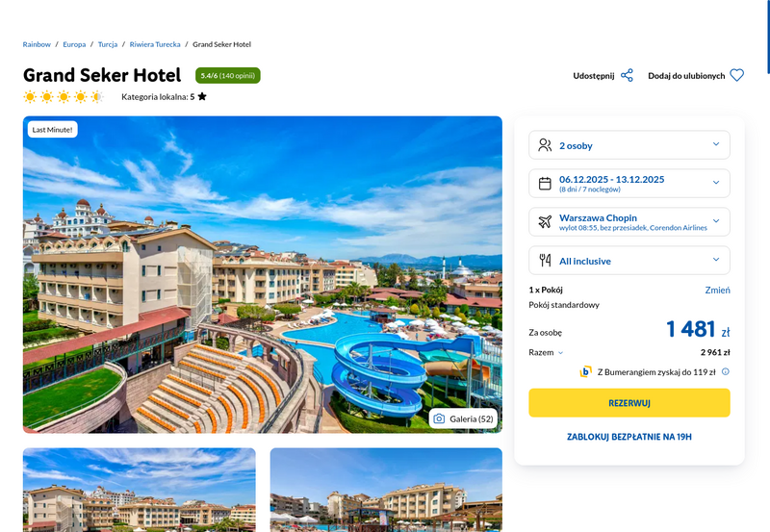Open the 5.4/6 reviews rating badge
Viewport: 770px width, 532px height.
click(x=228, y=76)
